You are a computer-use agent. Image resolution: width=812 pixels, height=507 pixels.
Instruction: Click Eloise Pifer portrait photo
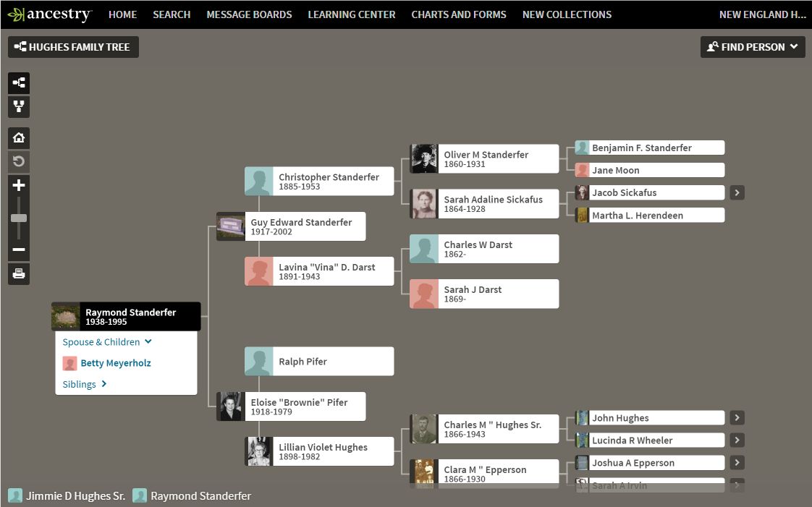click(x=230, y=406)
